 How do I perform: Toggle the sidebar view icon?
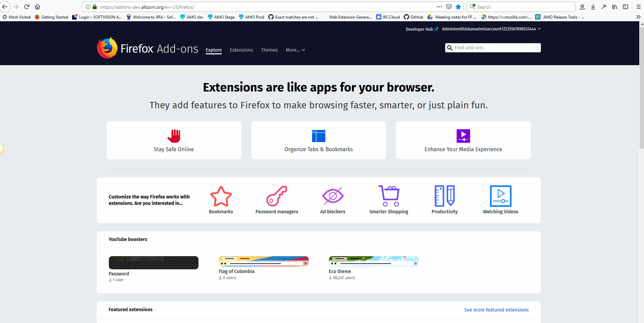click(x=625, y=7)
